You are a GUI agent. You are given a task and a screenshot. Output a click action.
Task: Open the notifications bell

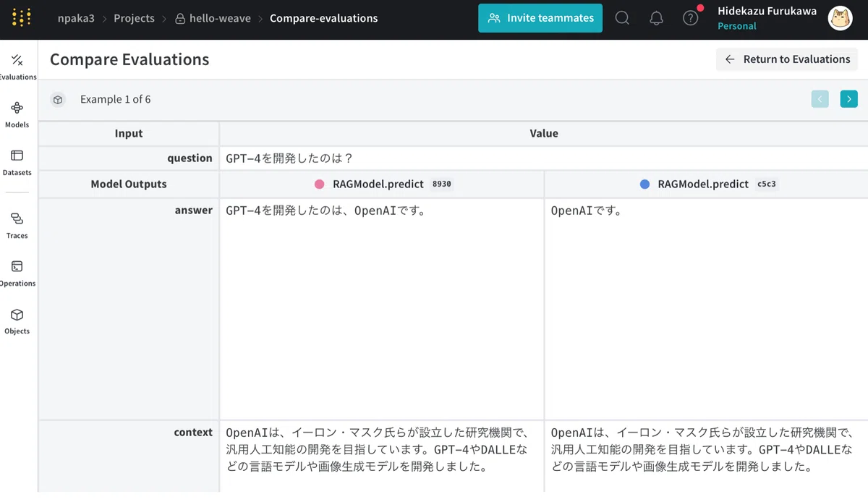point(657,18)
